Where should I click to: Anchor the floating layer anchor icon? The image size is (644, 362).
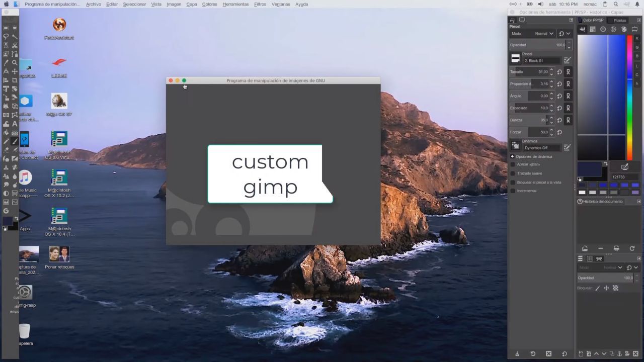coord(619,353)
